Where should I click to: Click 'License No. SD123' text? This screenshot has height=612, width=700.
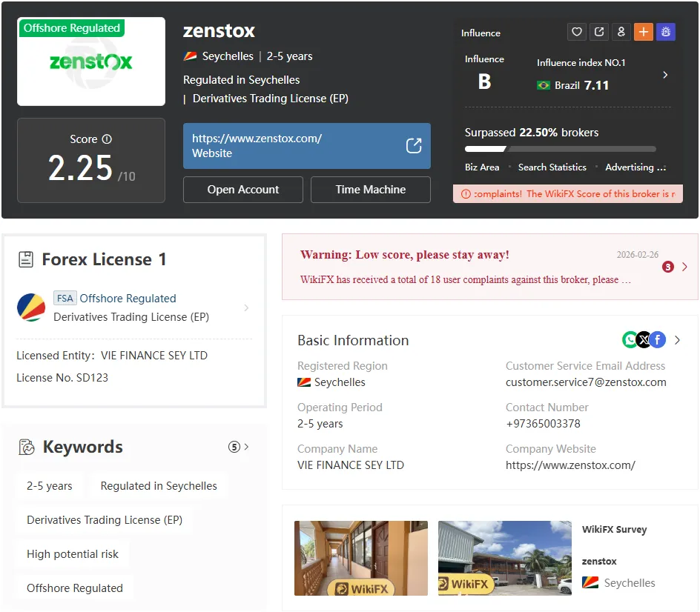pyautogui.click(x=62, y=378)
